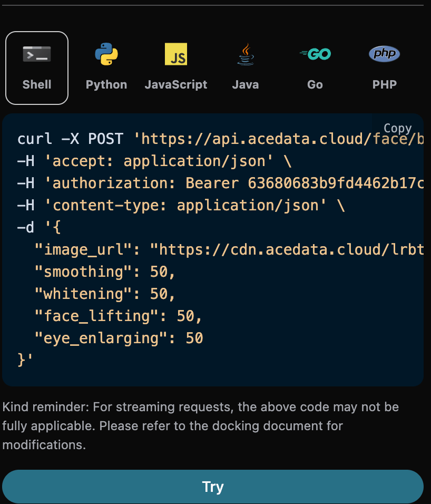Image resolution: width=431 pixels, height=504 pixels.
Task: Switch to the Java tab label
Action: pos(246,84)
